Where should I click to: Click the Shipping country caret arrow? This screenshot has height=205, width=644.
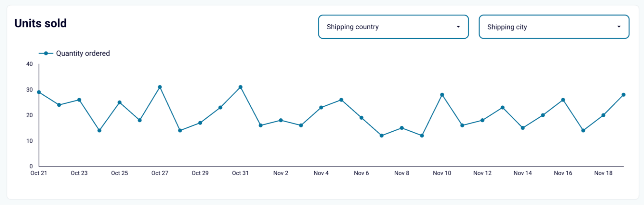[x=458, y=27]
